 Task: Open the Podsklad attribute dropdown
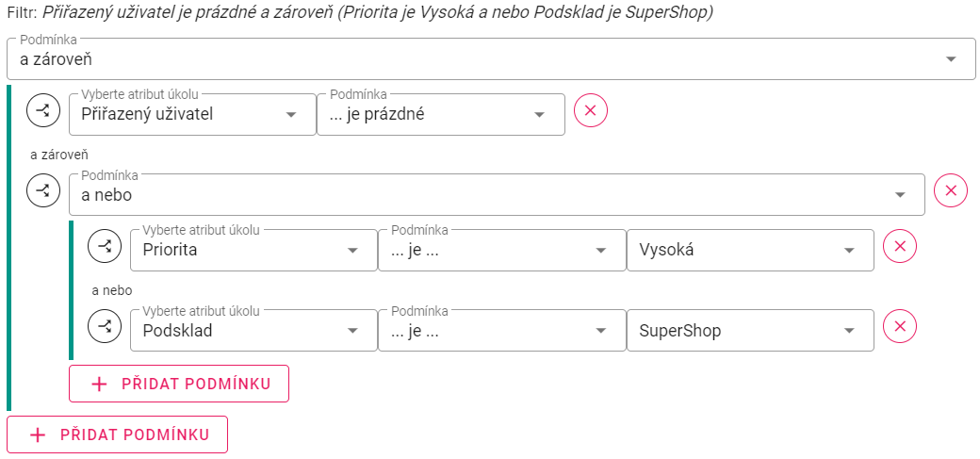pyautogui.click(x=253, y=331)
